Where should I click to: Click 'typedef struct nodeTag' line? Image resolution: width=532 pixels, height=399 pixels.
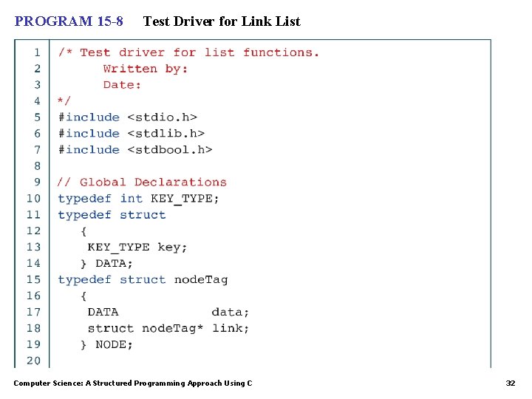143,280
